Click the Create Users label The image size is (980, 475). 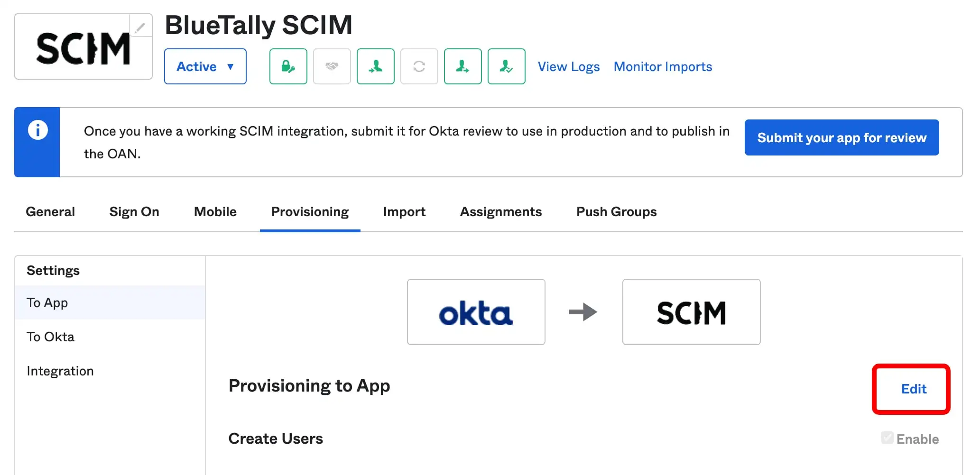pyautogui.click(x=276, y=438)
